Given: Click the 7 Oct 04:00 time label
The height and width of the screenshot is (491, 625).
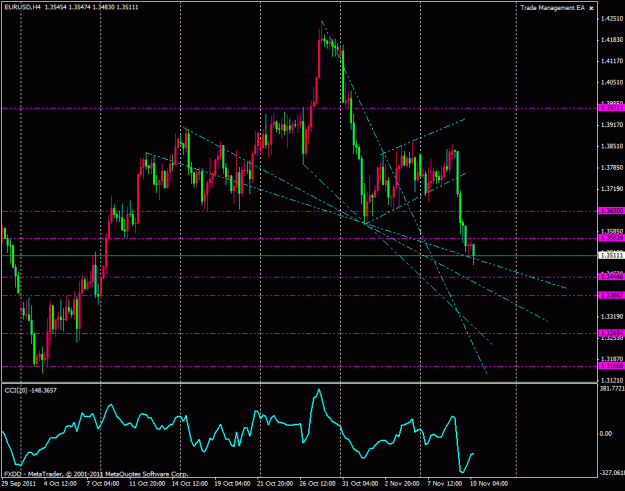Looking at the screenshot, I should pos(104,484).
